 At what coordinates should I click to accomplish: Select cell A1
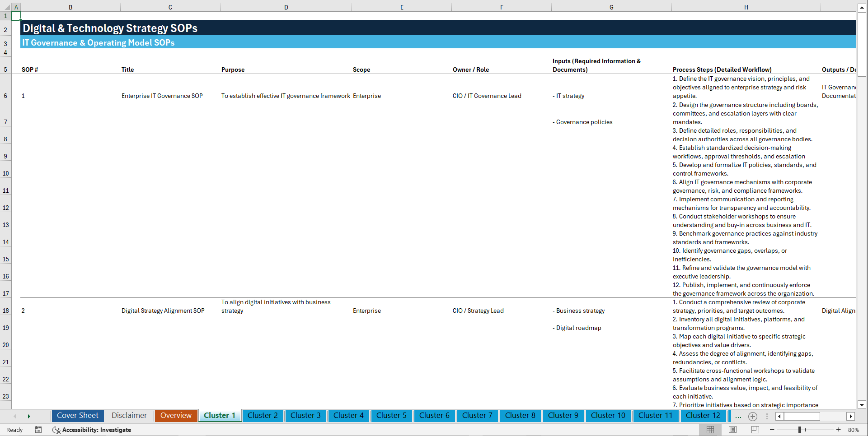(x=16, y=16)
